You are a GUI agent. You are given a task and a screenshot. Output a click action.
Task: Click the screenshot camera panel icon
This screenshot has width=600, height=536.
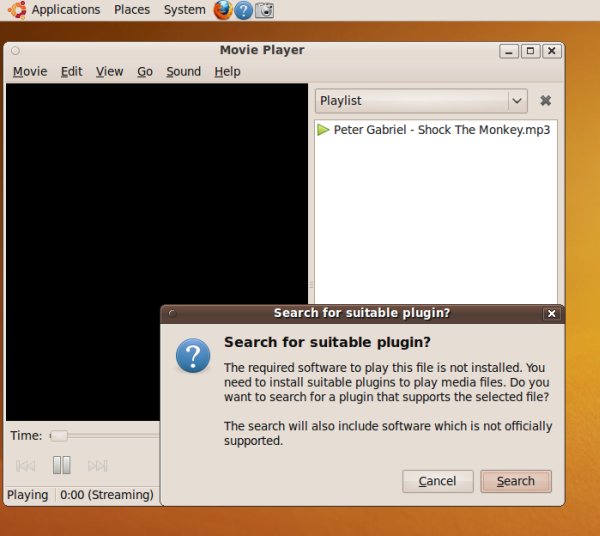[264, 10]
